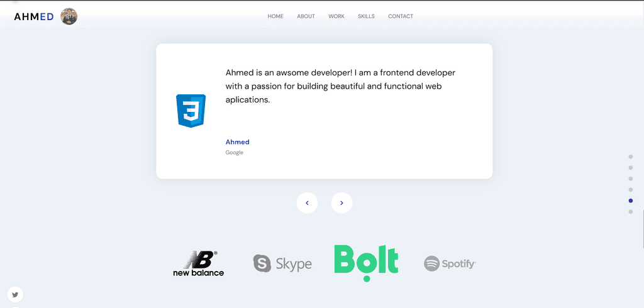Viewport: 644px width, 308px height.
Task: Click the profile avatar photo in header
Action: 69,16
